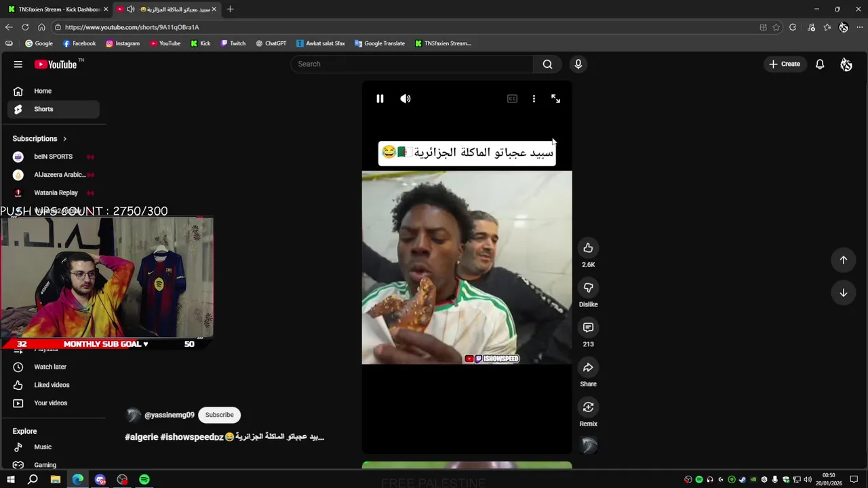Open the ChatGPT bookmark

click(x=271, y=43)
